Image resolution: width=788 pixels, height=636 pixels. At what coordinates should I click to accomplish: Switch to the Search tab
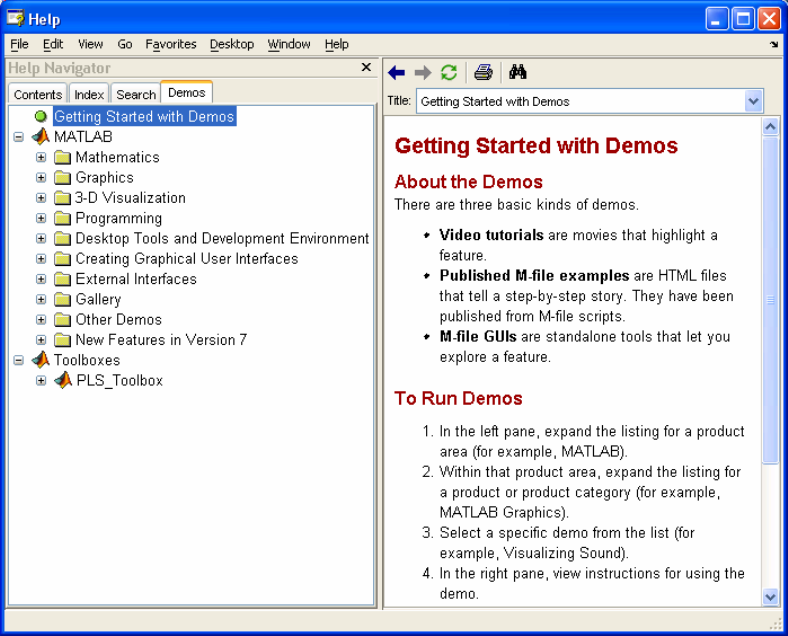tap(136, 94)
